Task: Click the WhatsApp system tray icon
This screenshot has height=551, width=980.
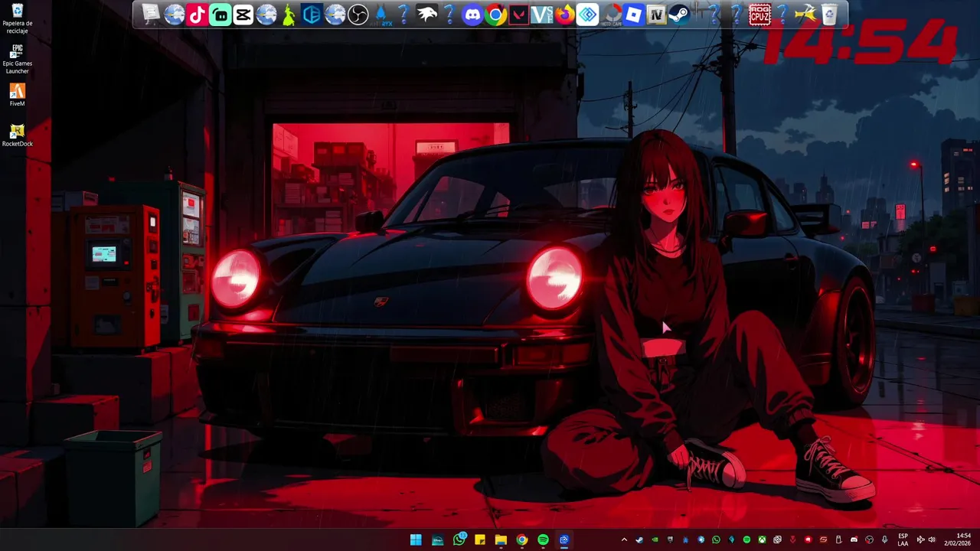Action: tap(716, 540)
